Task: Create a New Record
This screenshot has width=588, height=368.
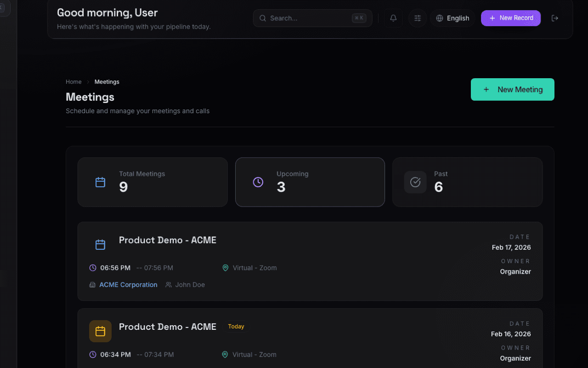Action: (x=510, y=18)
